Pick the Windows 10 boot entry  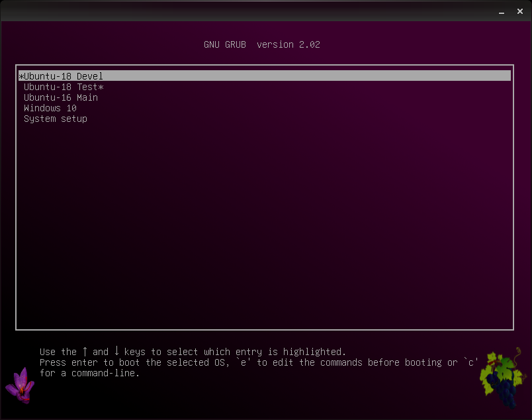pyautogui.click(x=50, y=108)
